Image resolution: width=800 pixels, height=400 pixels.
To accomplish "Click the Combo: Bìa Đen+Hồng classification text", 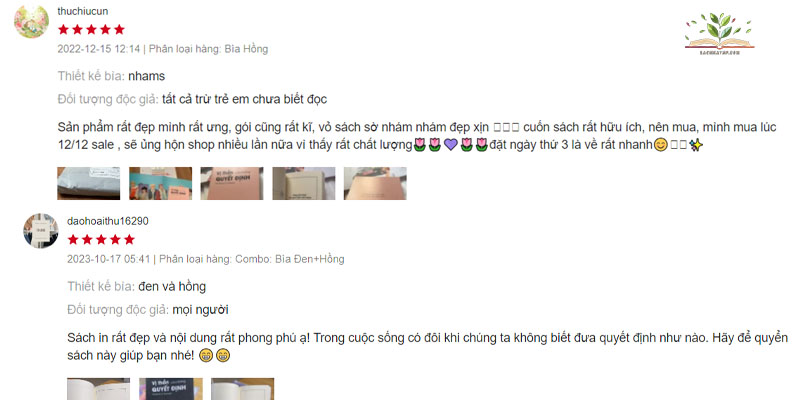I will [289, 259].
